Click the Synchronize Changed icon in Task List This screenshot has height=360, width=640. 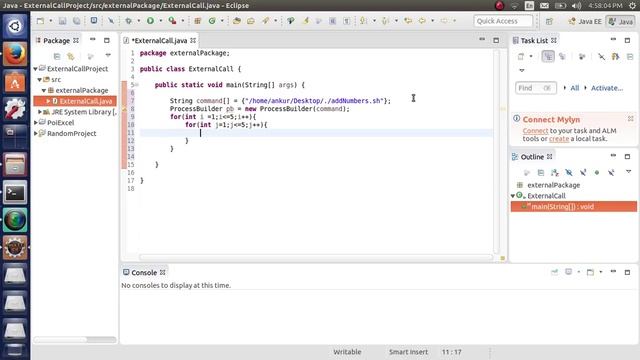point(582,56)
